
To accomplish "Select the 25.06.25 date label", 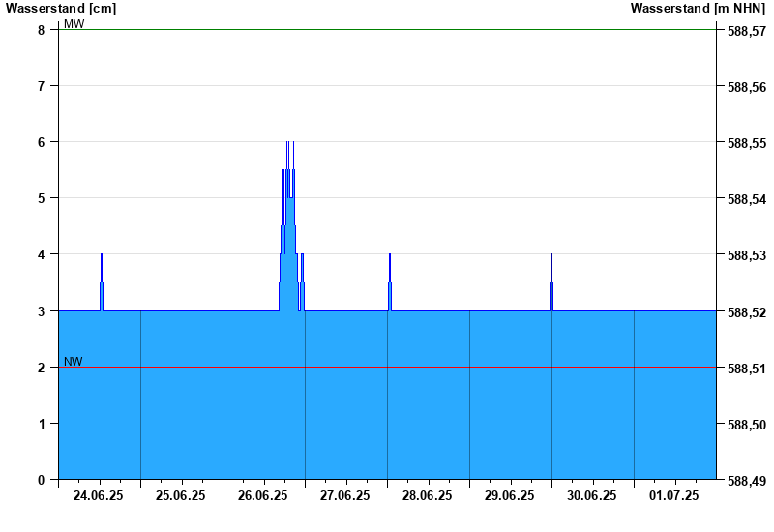I will tap(181, 496).
